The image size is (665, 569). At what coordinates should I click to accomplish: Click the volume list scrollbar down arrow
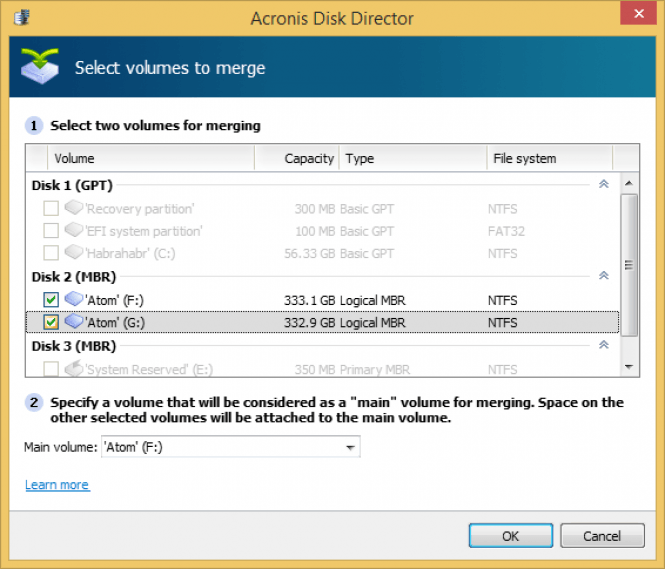click(x=629, y=367)
